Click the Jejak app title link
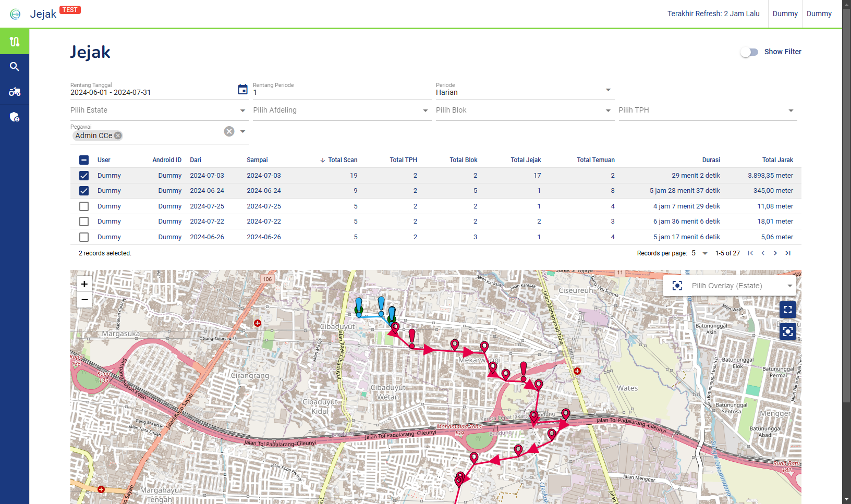 click(x=43, y=14)
